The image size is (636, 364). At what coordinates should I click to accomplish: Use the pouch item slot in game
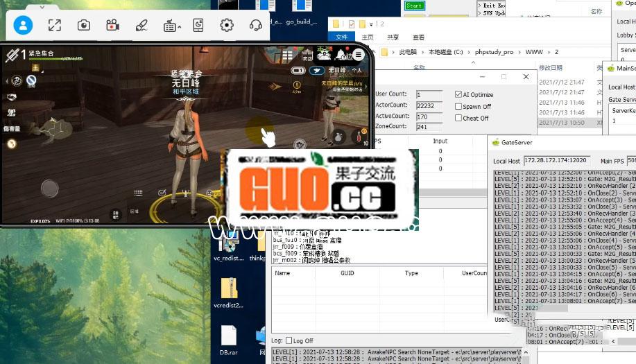pos(338,137)
